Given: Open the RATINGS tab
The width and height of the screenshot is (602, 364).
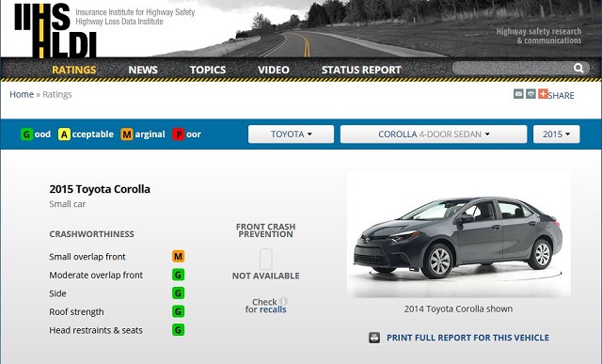Looking at the screenshot, I should pyautogui.click(x=74, y=70).
